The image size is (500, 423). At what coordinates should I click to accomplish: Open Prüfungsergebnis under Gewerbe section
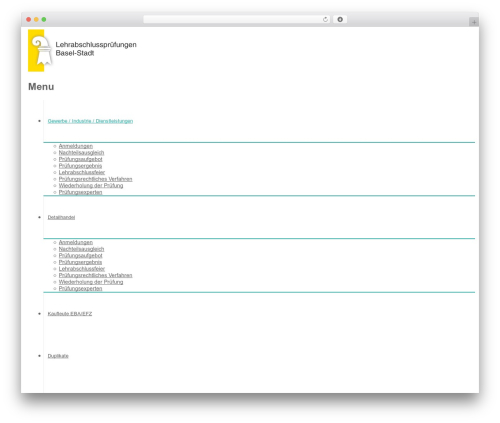[80, 166]
